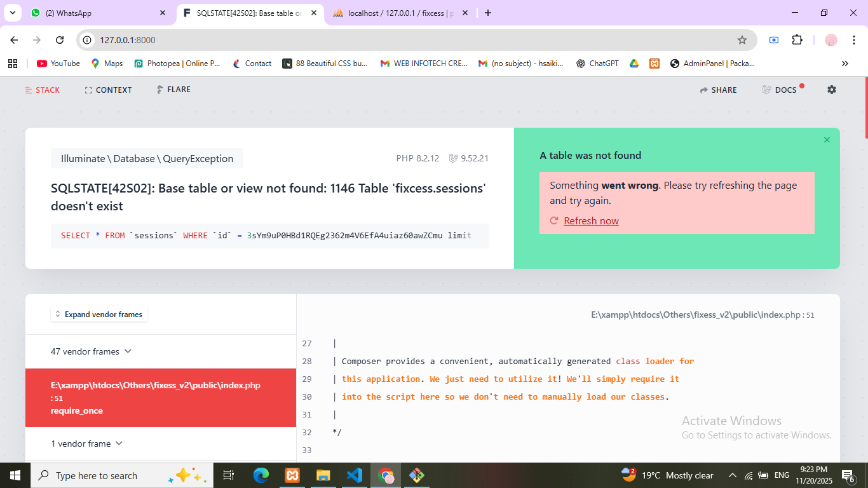Screen dimensions: 868x488
Task: Expand the 47 vendor frames group
Action: coord(92,351)
